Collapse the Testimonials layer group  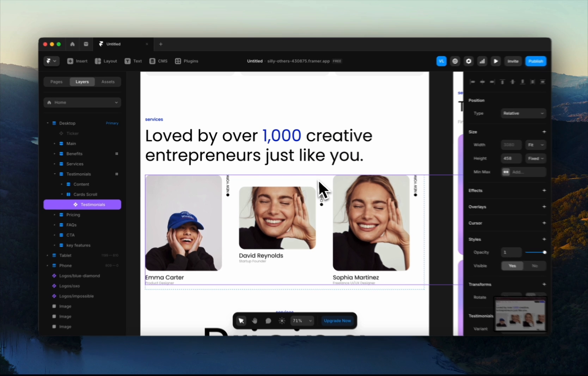pos(55,174)
